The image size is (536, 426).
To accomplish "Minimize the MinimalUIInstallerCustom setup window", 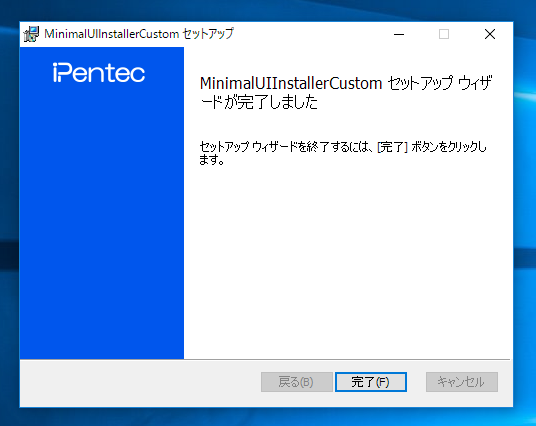I will (399, 34).
